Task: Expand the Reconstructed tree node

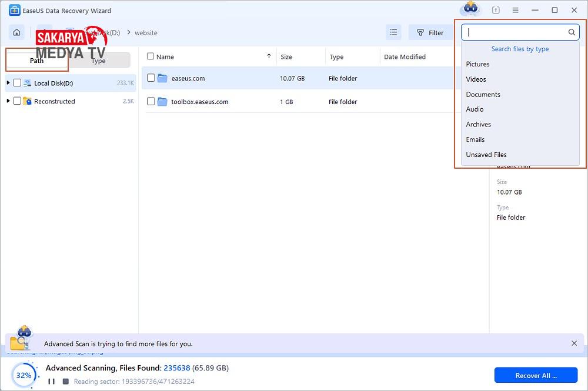Action: [x=8, y=101]
